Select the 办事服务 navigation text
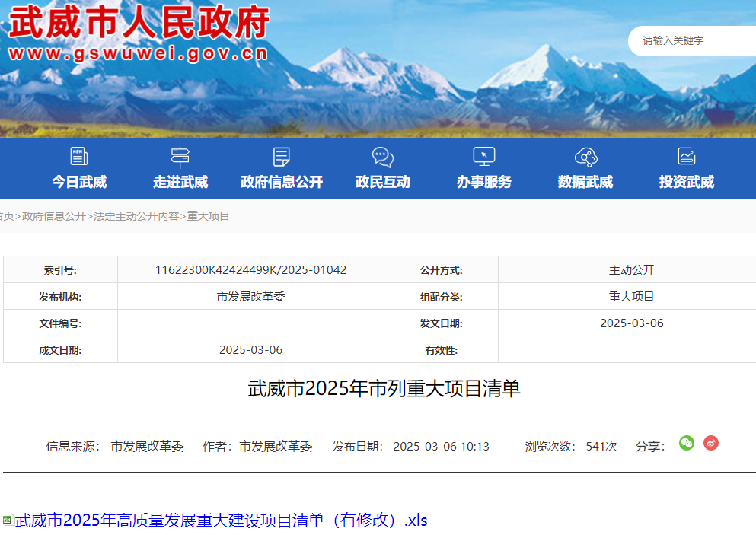The image size is (756, 535). (x=484, y=182)
